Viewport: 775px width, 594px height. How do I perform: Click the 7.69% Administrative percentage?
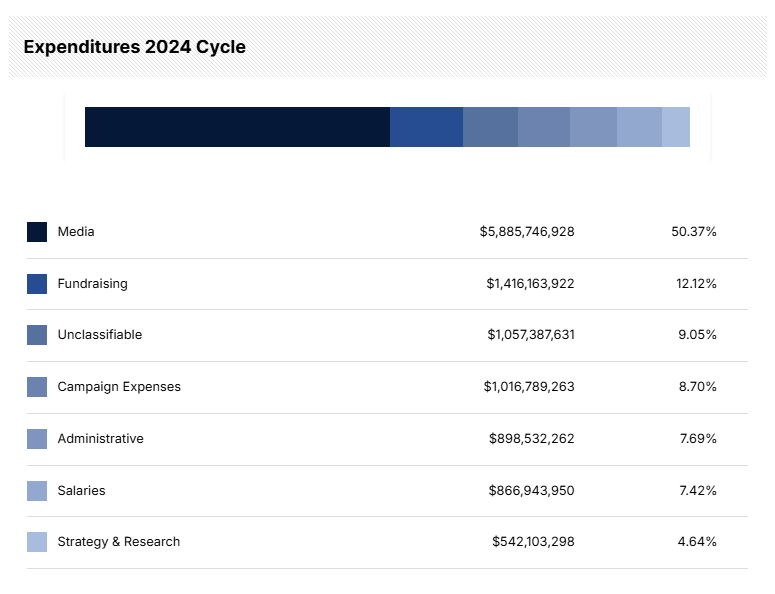[697, 439]
